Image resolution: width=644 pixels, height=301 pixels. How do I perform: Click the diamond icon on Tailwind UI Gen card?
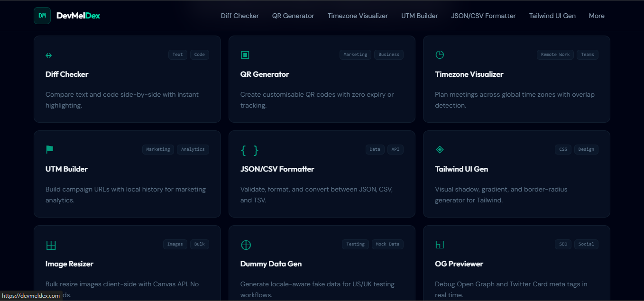[x=440, y=149]
